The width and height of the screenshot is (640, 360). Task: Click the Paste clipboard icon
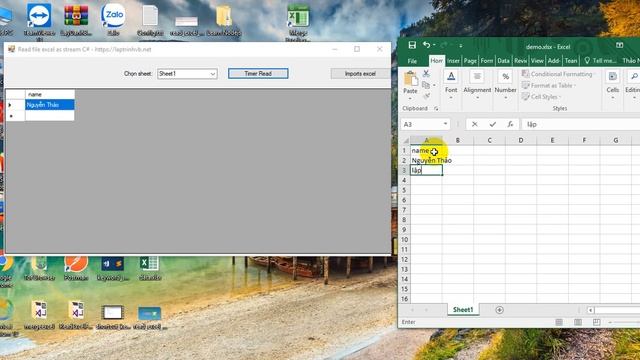[410, 78]
